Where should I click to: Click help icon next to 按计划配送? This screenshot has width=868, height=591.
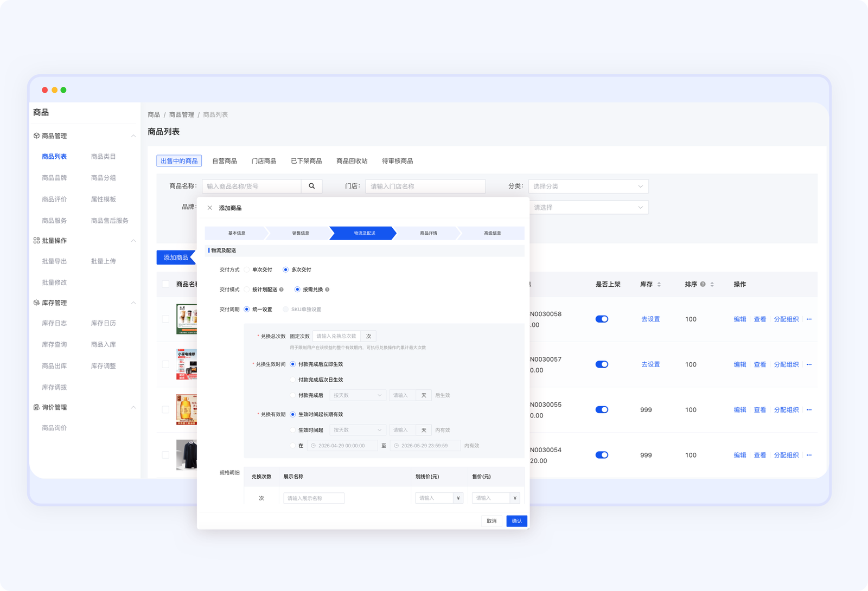pyautogui.click(x=281, y=290)
